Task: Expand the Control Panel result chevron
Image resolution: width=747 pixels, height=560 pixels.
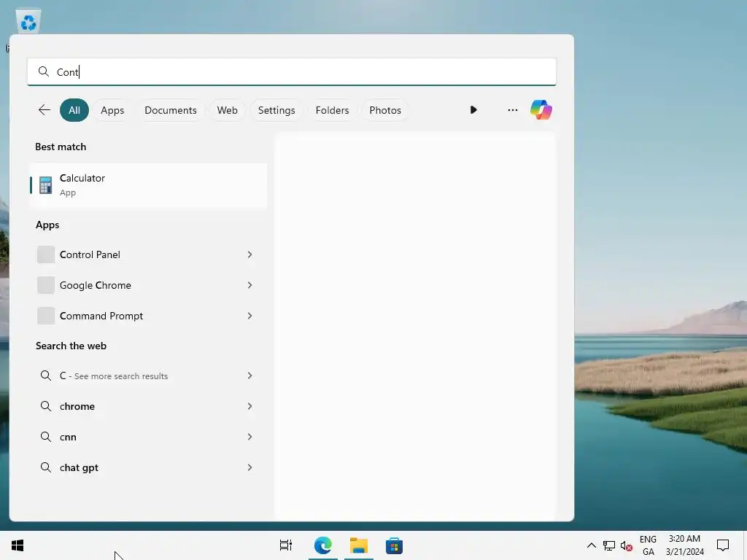Action: 249,254
